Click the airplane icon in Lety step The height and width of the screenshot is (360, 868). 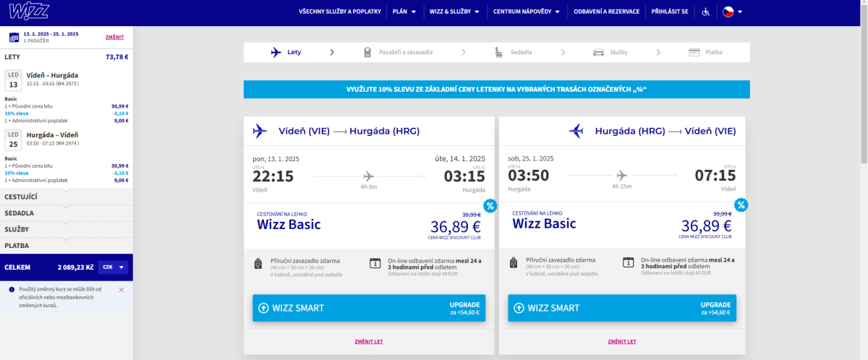coord(276,52)
